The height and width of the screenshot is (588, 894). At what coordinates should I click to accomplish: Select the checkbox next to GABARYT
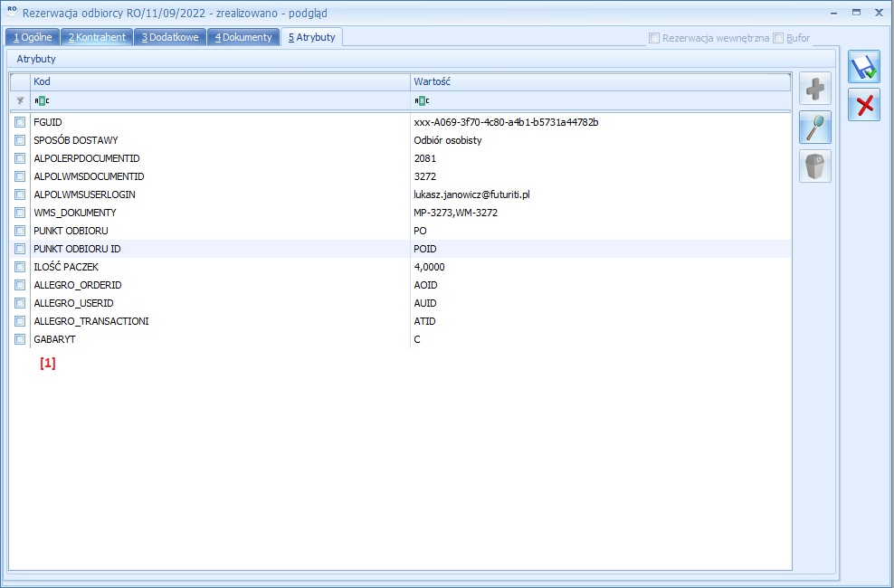tap(20, 339)
